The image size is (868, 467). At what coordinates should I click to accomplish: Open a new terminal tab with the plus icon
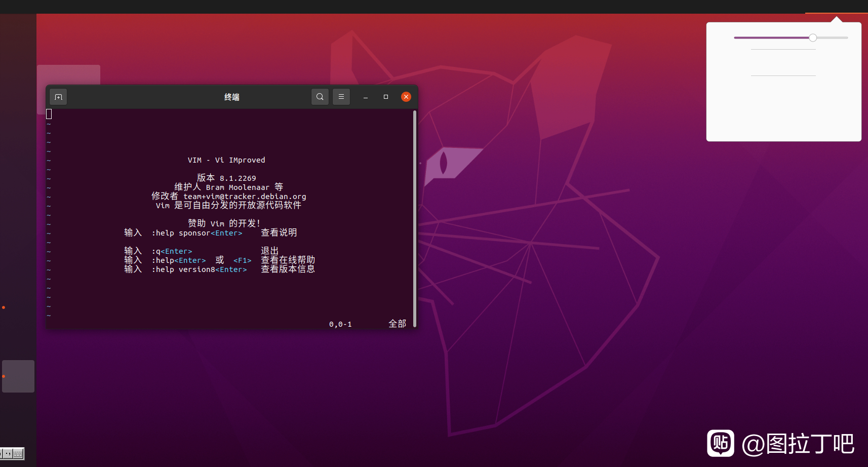58,97
